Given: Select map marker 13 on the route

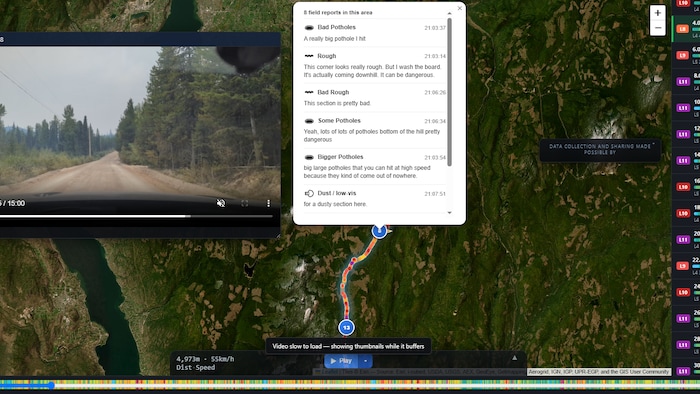Looking at the screenshot, I should pos(346,328).
